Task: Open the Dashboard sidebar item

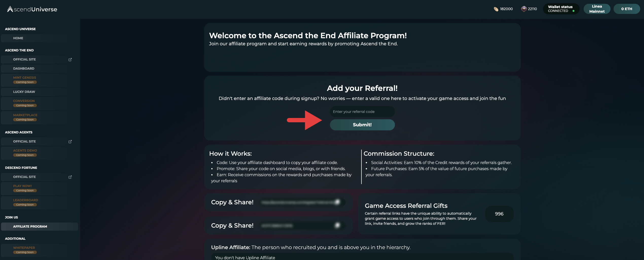Action: [x=24, y=69]
